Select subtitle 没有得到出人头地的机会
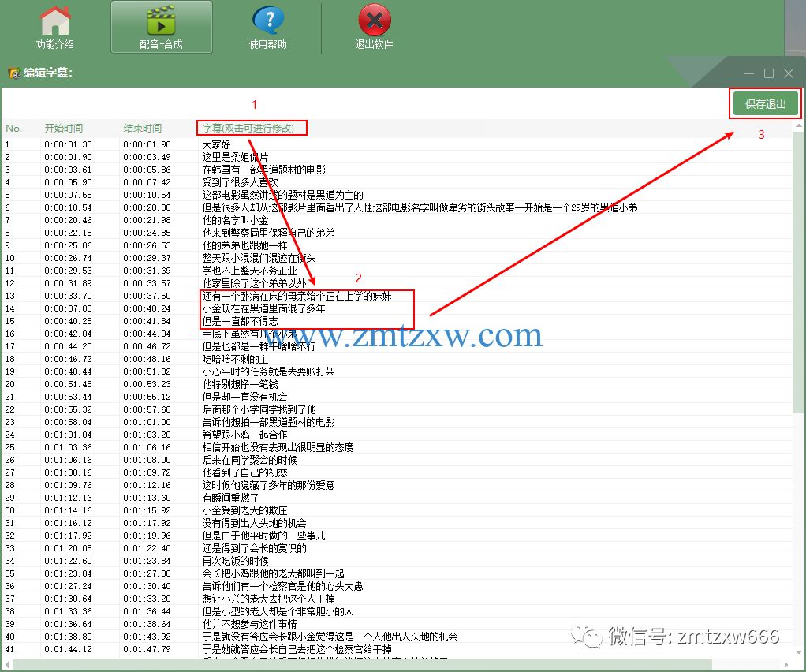The width and height of the screenshot is (806, 672). point(254,522)
